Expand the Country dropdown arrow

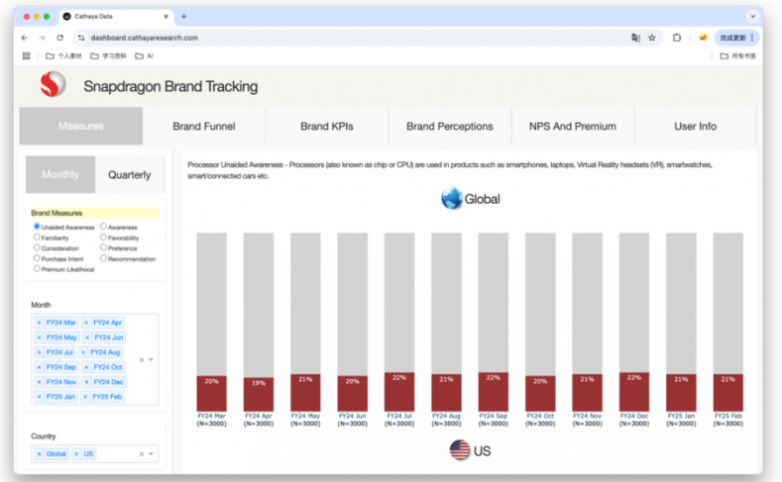[x=151, y=454]
